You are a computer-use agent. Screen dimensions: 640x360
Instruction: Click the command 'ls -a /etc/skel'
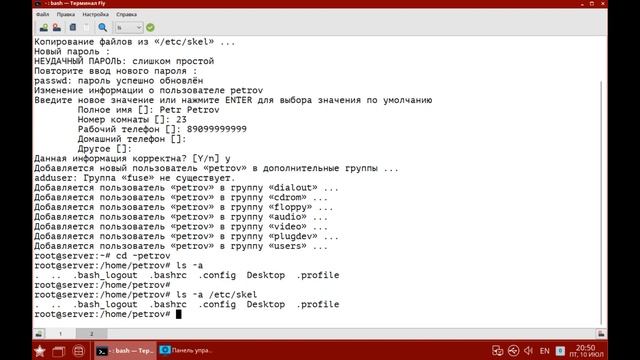(217, 295)
